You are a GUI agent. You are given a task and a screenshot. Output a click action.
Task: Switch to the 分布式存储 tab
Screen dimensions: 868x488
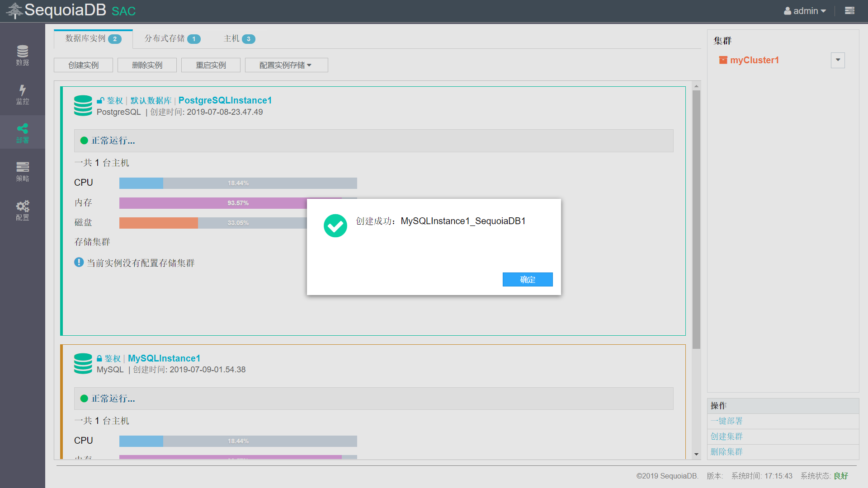tap(172, 39)
